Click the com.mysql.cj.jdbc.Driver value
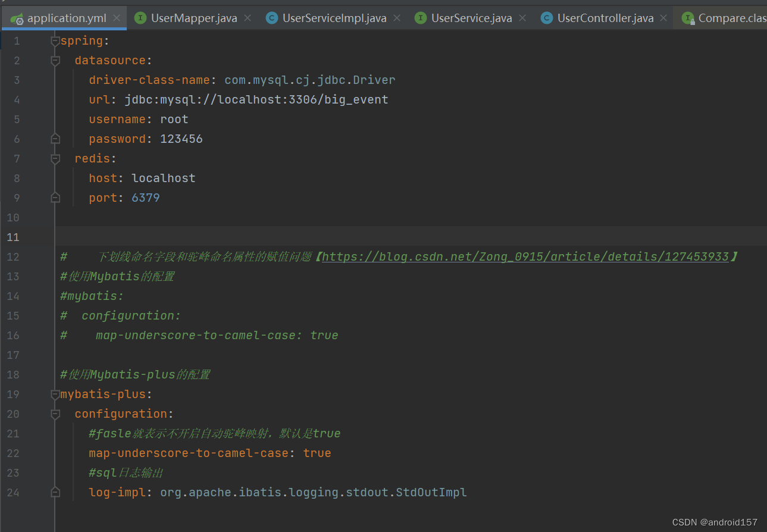767x532 pixels. (310, 80)
